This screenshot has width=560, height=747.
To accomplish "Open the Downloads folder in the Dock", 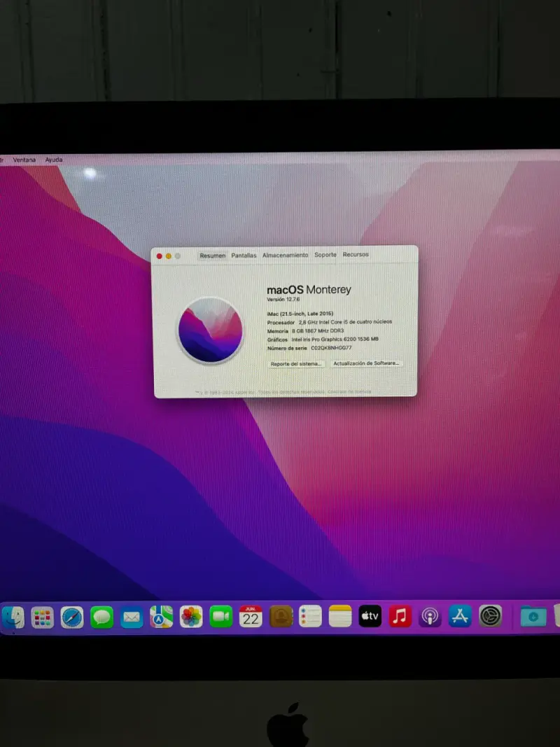I will [533, 617].
